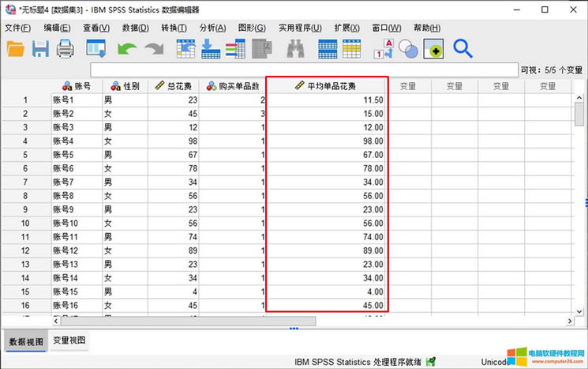
Task: Open the 转换(T) menu
Action: [x=174, y=28]
